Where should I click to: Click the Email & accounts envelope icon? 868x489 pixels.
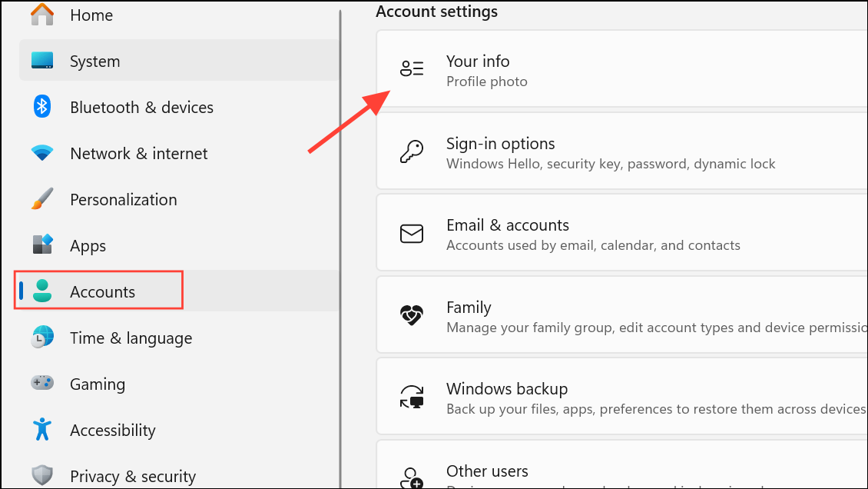click(412, 234)
